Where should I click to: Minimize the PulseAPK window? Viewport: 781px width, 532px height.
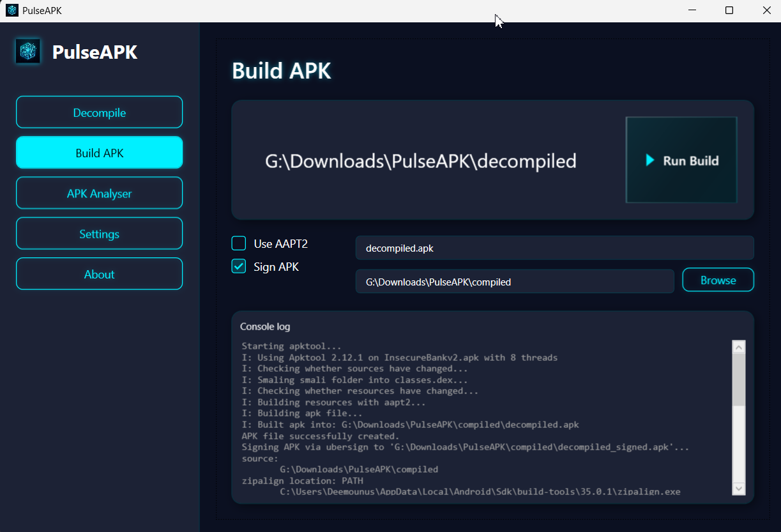click(x=692, y=10)
